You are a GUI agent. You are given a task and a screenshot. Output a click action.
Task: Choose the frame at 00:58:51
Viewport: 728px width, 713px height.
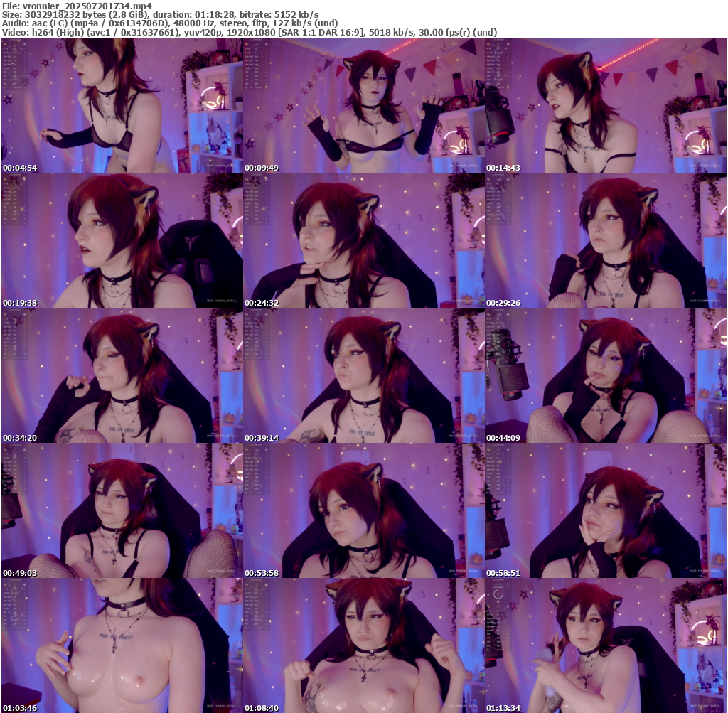(x=606, y=510)
